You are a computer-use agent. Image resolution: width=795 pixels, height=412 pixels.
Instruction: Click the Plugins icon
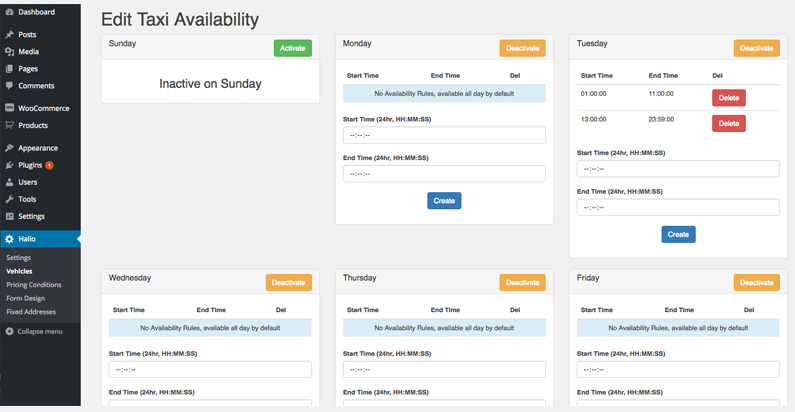pyautogui.click(x=9, y=165)
